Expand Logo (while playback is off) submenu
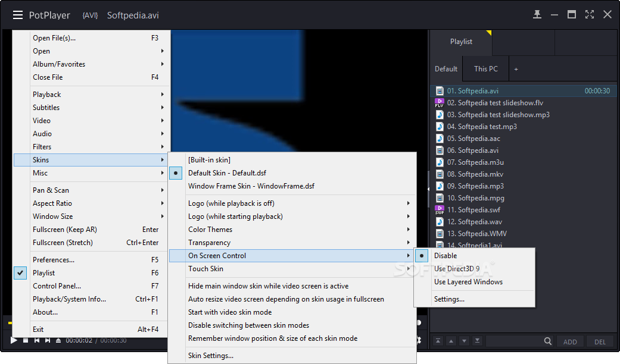Viewport: 620px width, 364px height. pyautogui.click(x=292, y=203)
